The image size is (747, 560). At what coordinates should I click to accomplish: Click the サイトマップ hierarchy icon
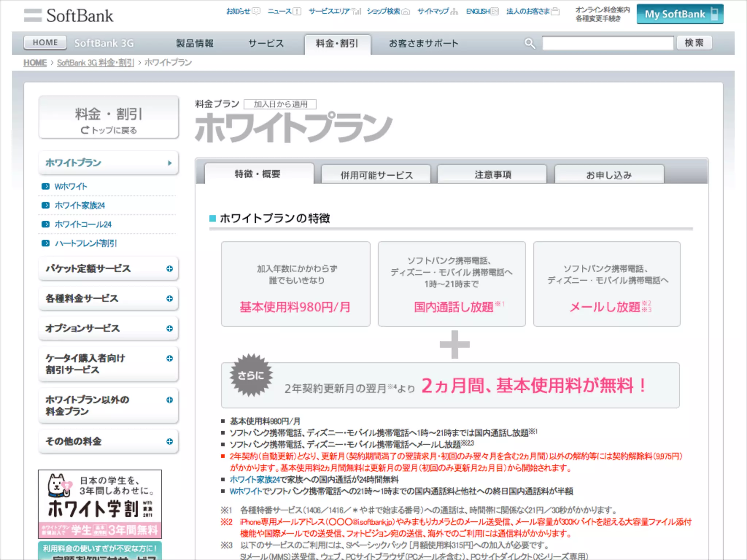454,11
